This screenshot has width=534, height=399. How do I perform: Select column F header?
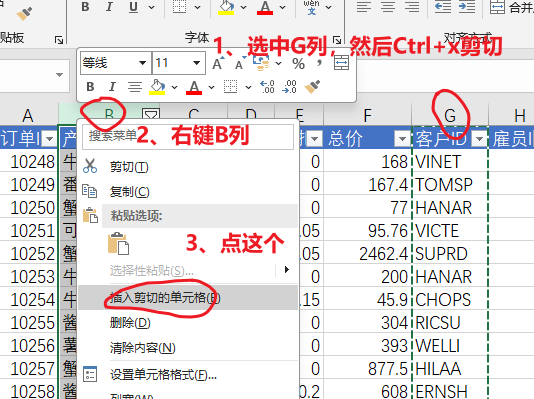click(367, 115)
